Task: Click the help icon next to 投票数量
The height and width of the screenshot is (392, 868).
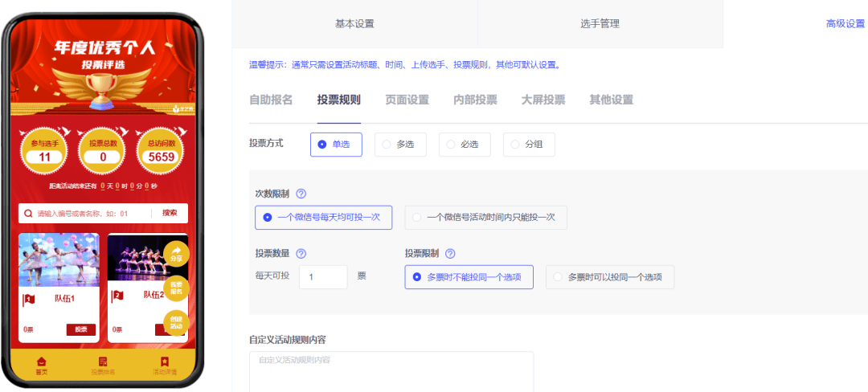Action: click(301, 254)
